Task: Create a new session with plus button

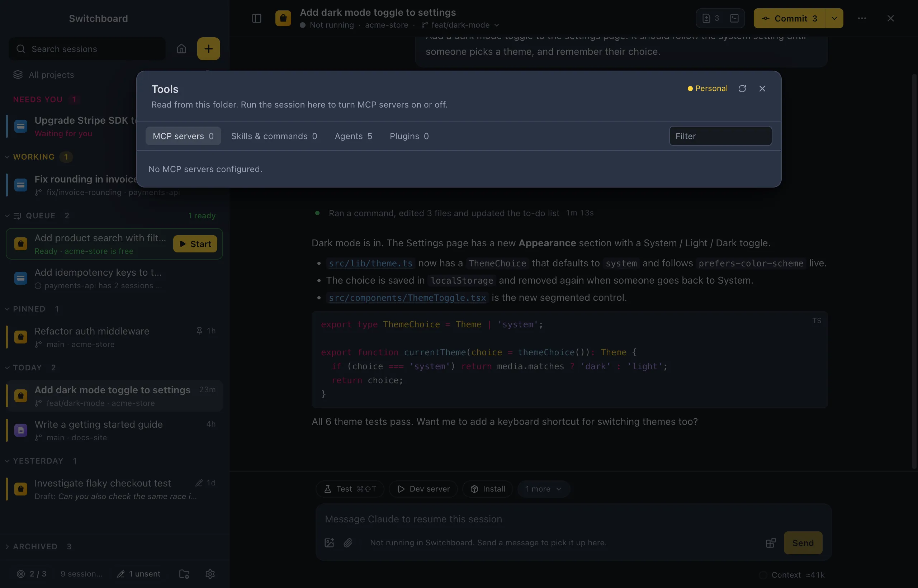Action: (x=208, y=49)
